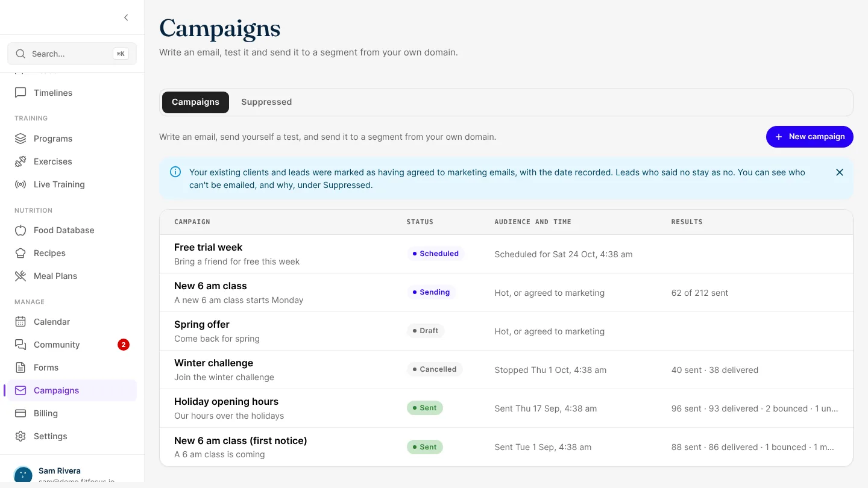Click the Sending status badge
Image resolution: width=868 pixels, height=488 pixels.
pyautogui.click(x=431, y=292)
